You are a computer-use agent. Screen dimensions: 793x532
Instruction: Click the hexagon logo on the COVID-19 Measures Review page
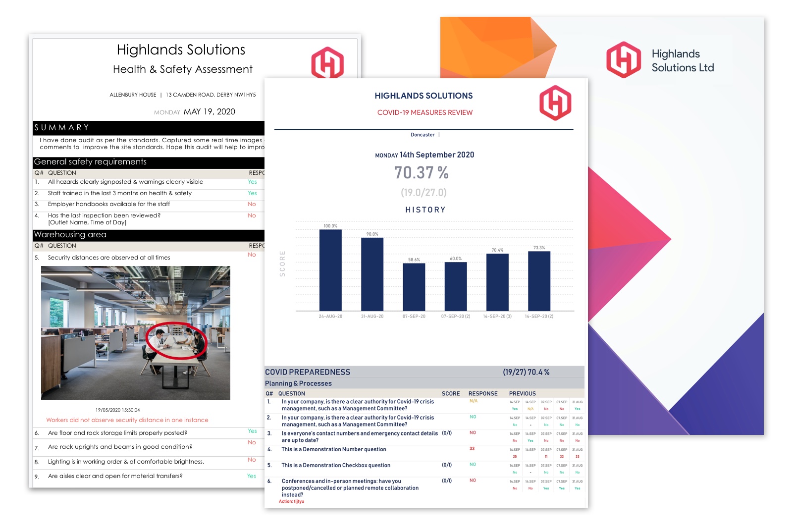pyautogui.click(x=555, y=103)
